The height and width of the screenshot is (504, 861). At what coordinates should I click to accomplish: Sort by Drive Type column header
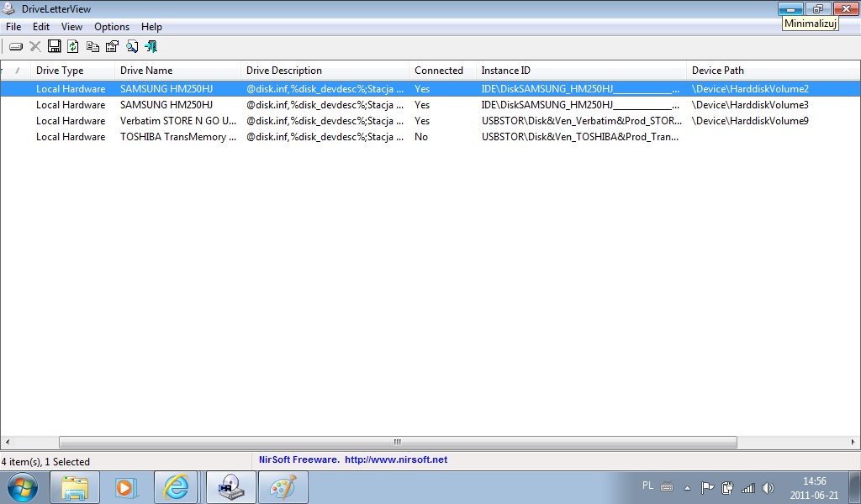tap(73, 71)
